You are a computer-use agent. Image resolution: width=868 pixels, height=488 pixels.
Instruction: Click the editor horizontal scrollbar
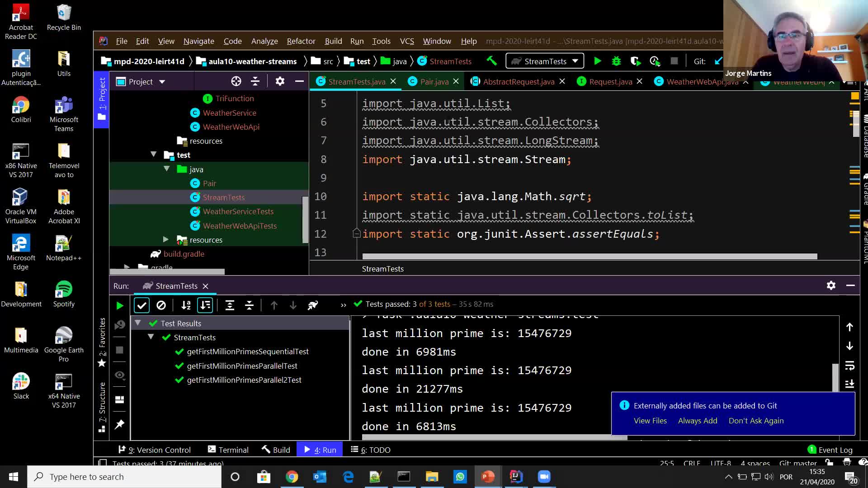590,256
